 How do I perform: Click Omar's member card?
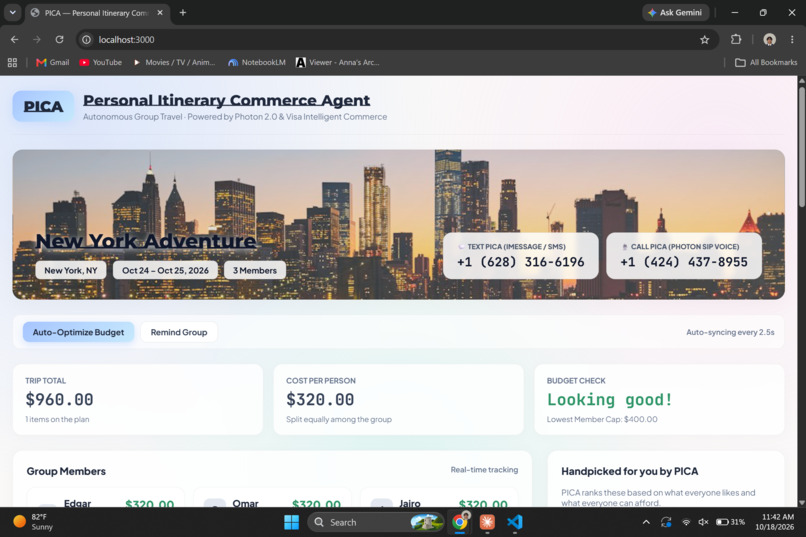(x=272, y=497)
